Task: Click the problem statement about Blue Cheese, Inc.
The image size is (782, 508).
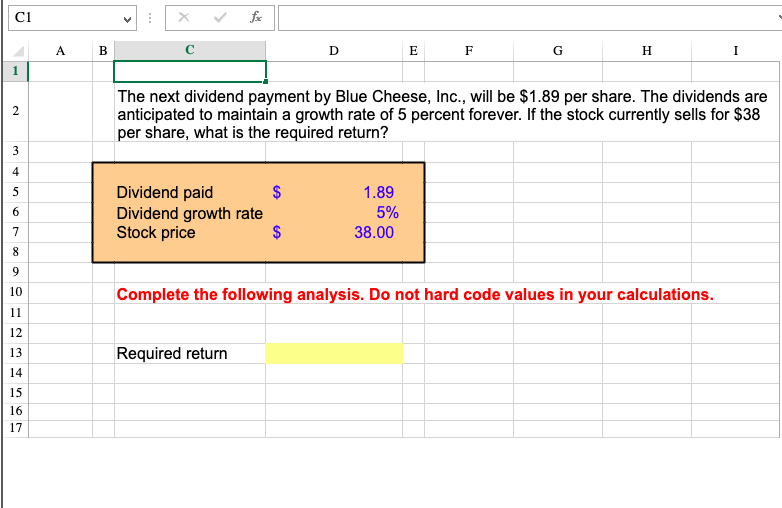Action: pyautogui.click(x=442, y=114)
